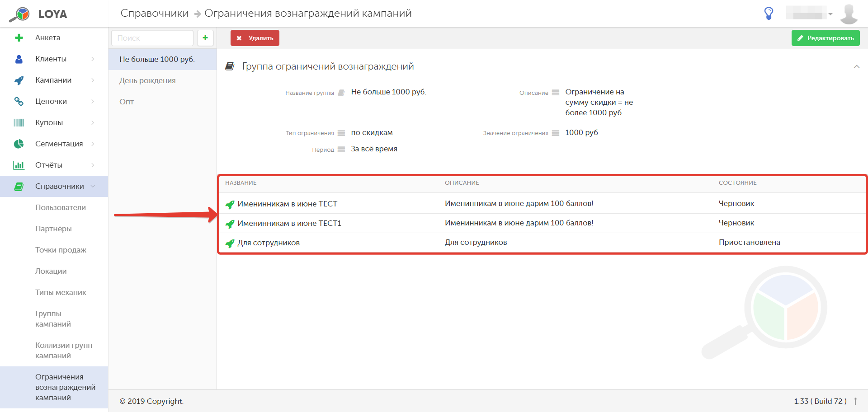Click the Поиск search field

(152, 38)
